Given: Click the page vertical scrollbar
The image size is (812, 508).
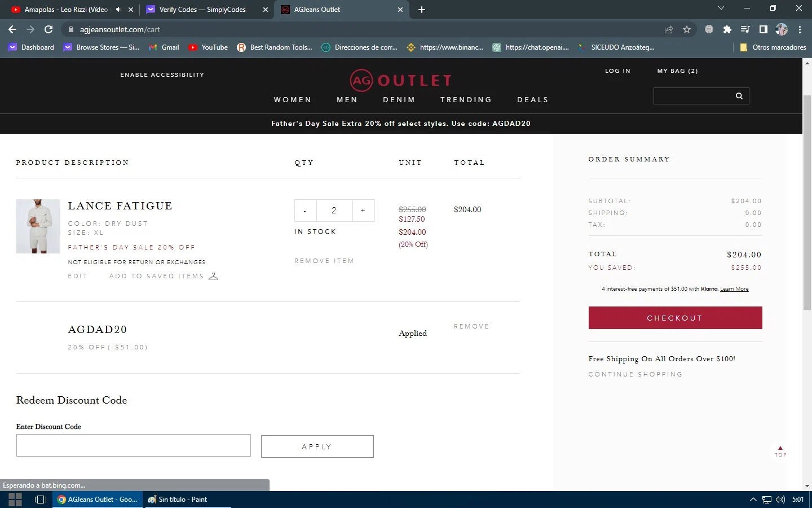Looking at the screenshot, I should click(x=807, y=203).
